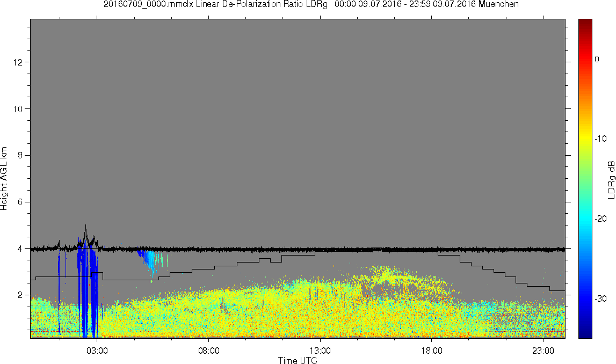Click the colorbar '-30' value label

coord(600,299)
